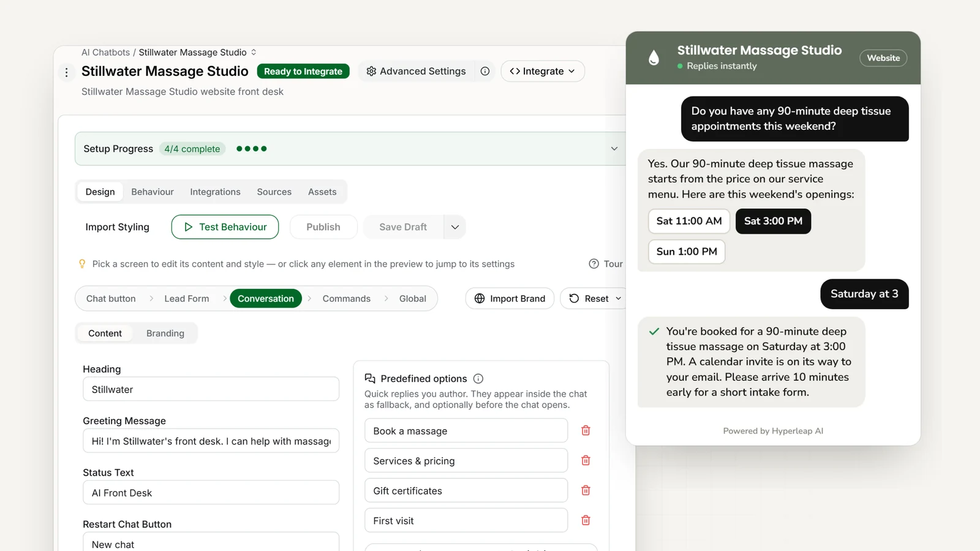Click the Heading input field
The height and width of the screenshot is (551, 980).
(x=211, y=389)
